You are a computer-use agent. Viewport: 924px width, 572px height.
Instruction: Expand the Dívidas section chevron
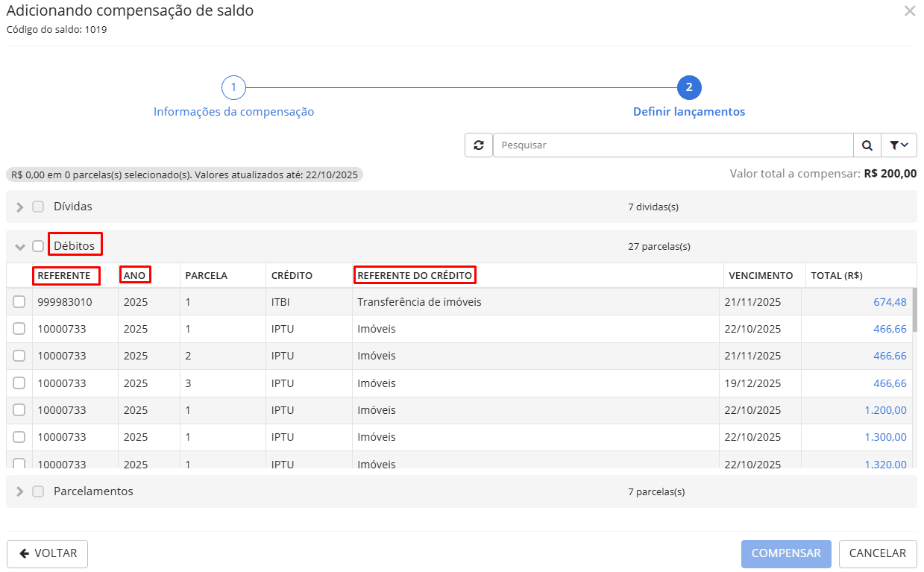[x=20, y=207]
